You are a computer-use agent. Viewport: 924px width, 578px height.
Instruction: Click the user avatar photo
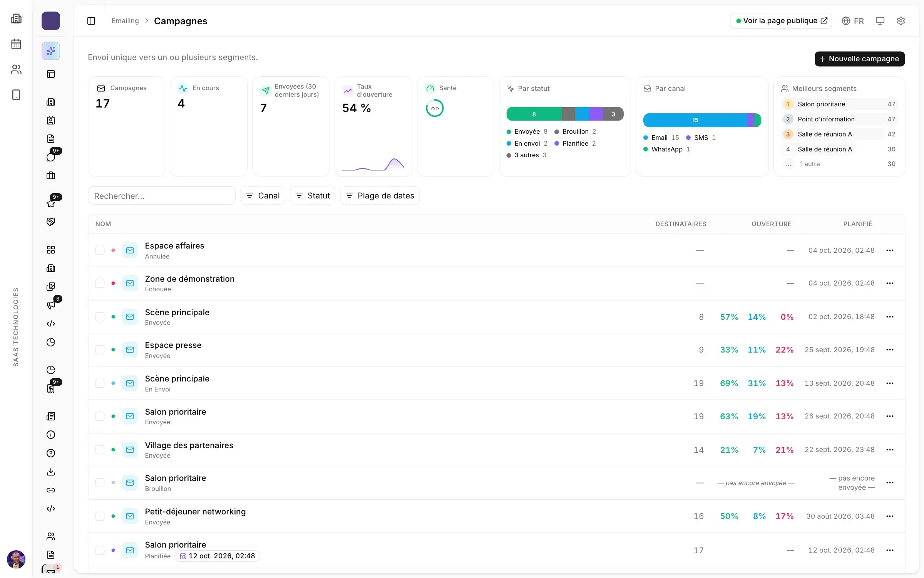tap(16, 560)
